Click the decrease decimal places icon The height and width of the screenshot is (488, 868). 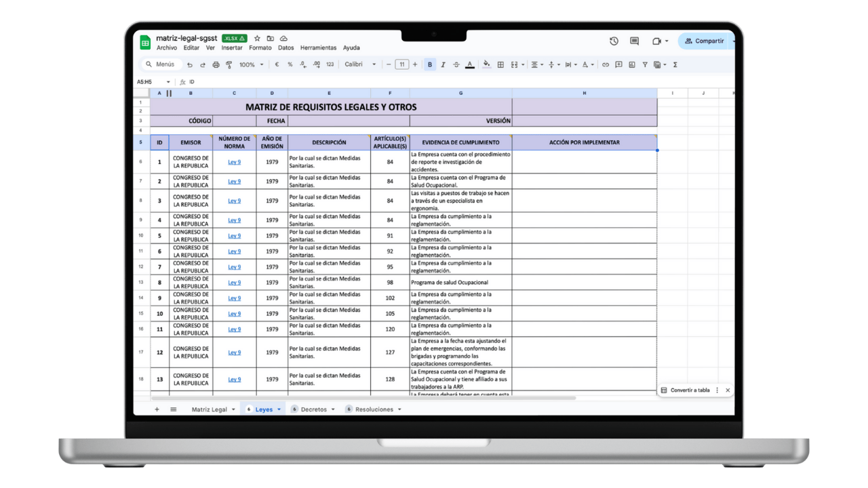pyautogui.click(x=302, y=64)
